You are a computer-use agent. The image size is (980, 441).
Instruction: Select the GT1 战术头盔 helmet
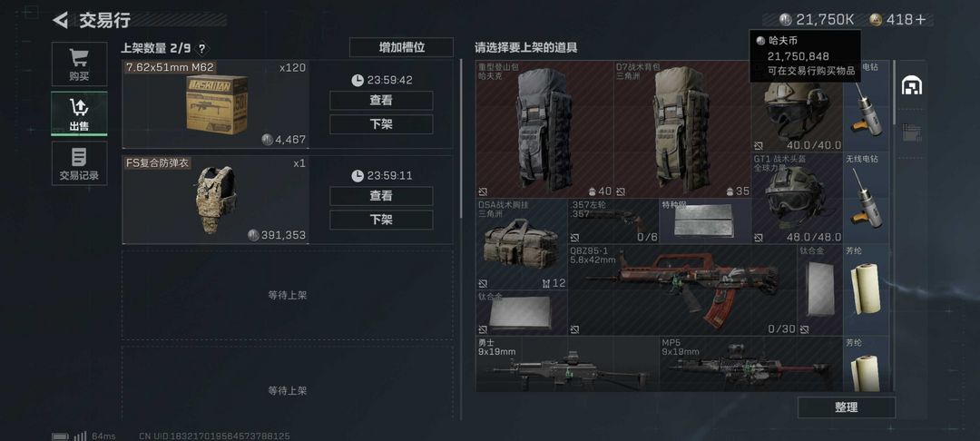click(797, 199)
